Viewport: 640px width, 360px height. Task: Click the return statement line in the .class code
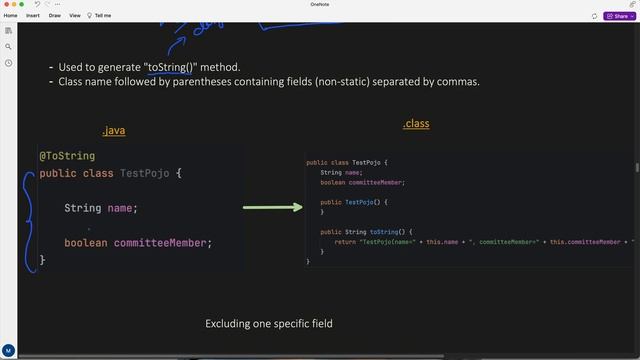(x=484, y=242)
